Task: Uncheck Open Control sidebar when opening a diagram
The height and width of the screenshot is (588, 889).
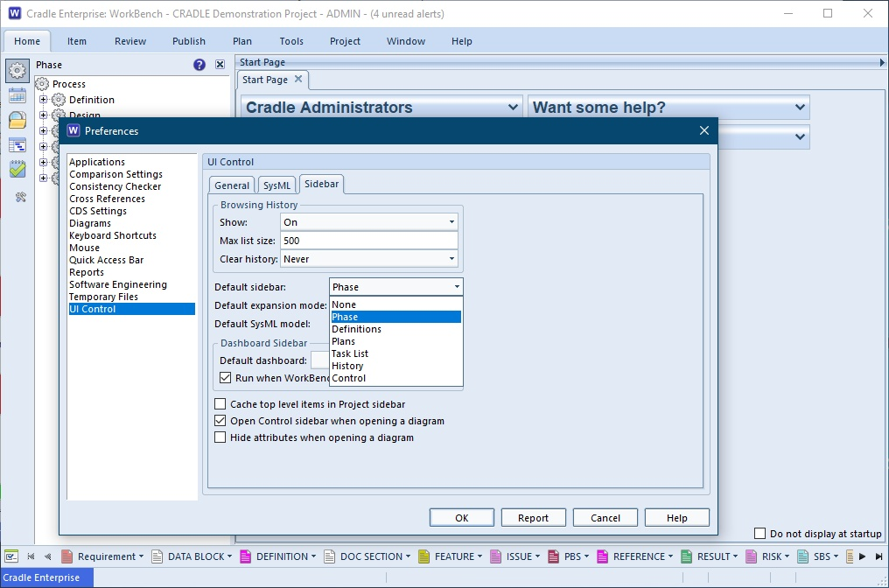Action: [x=220, y=421]
